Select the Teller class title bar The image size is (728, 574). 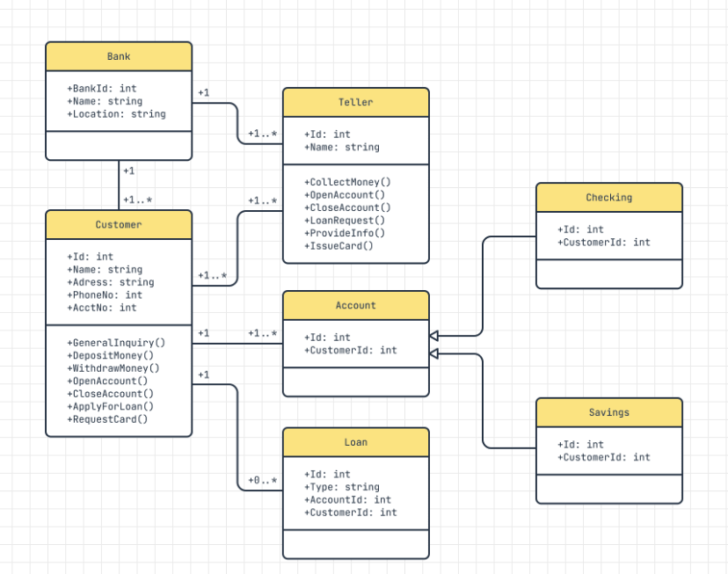(355, 102)
